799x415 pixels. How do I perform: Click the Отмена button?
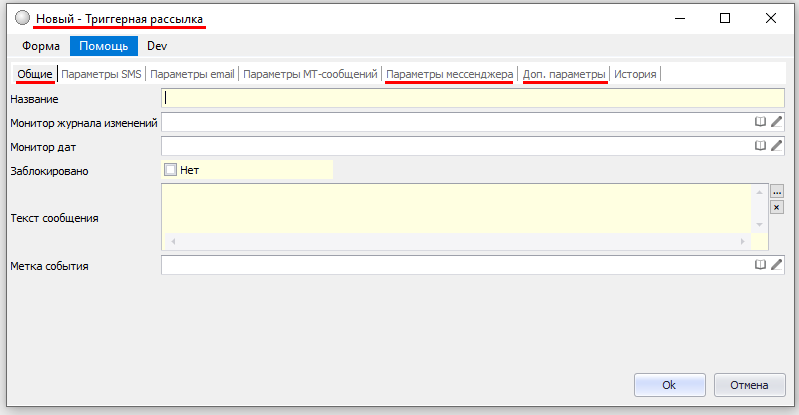[749, 385]
